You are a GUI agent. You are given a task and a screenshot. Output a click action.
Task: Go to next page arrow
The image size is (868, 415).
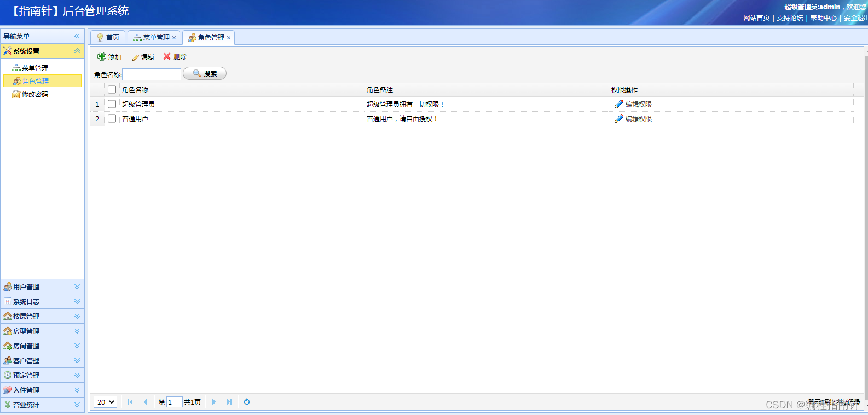pos(214,402)
